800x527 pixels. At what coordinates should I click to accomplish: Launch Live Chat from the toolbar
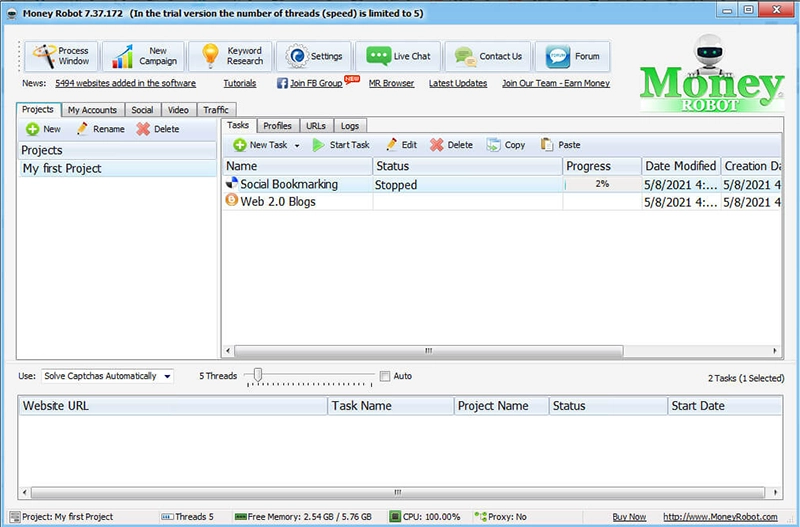tap(398, 56)
